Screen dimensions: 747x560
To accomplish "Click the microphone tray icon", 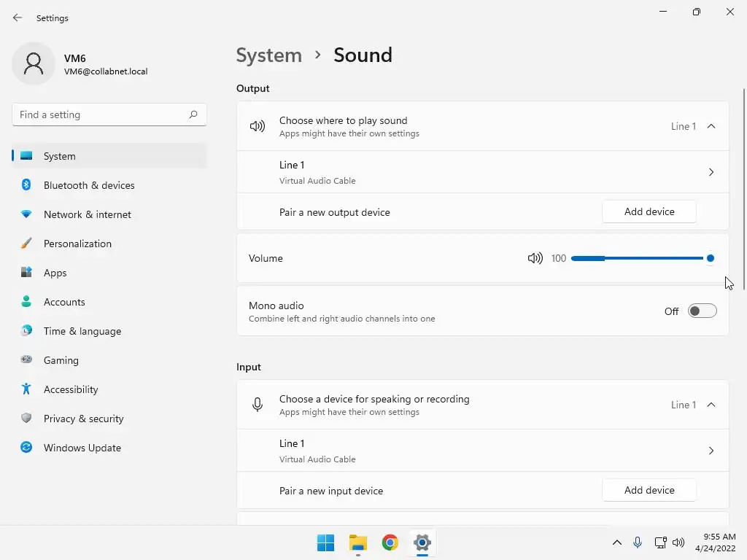I will pyautogui.click(x=638, y=542).
